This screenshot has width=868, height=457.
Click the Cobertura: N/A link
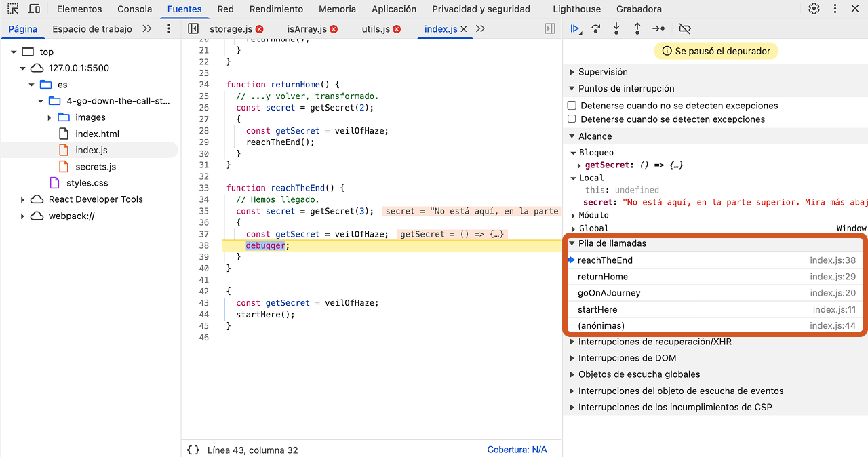point(517,450)
